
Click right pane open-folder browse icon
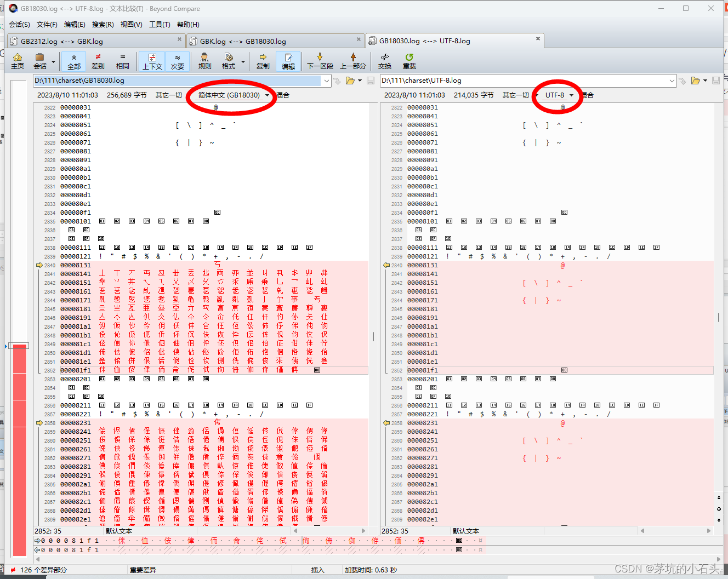click(695, 81)
